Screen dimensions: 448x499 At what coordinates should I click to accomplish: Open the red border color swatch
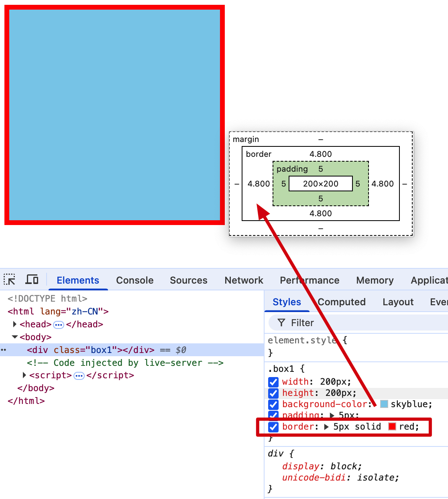392,426
